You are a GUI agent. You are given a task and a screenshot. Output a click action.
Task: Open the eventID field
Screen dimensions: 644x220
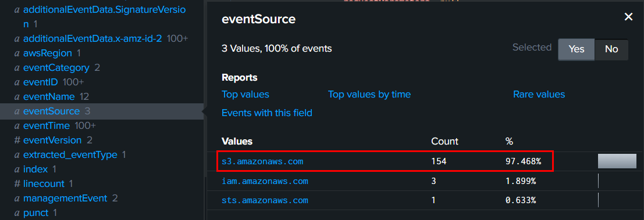click(41, 82)
